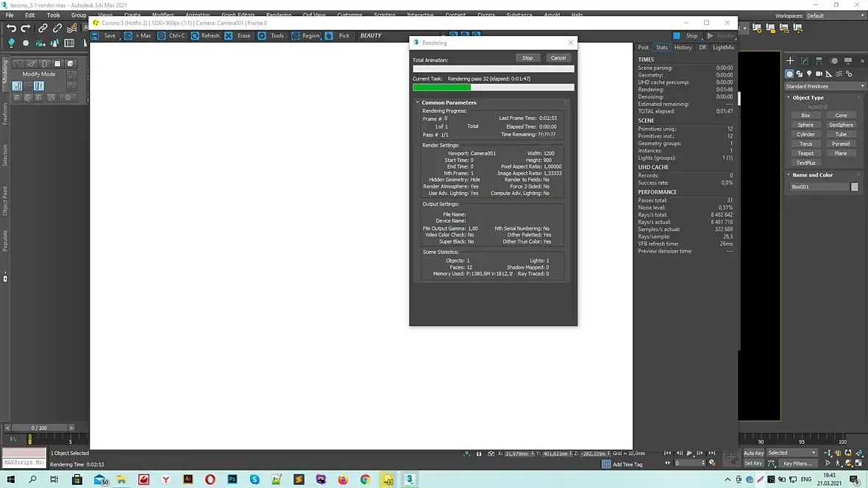Viewport: 868px width, 488px height.
Task: Open the Hierarchy panel tab
Action: (819, 60)
